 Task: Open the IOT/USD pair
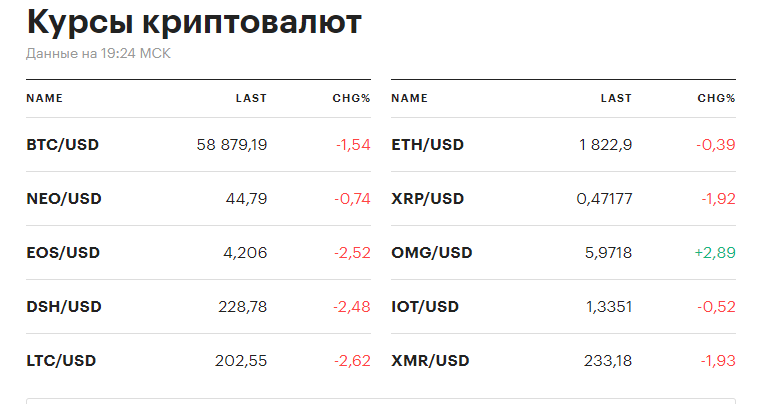coord(425,307)
